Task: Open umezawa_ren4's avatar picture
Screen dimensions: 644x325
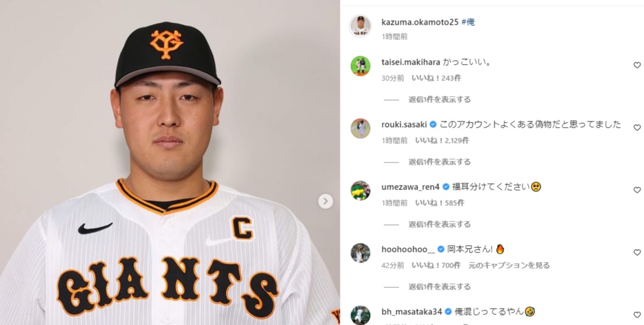Action: 360,191
